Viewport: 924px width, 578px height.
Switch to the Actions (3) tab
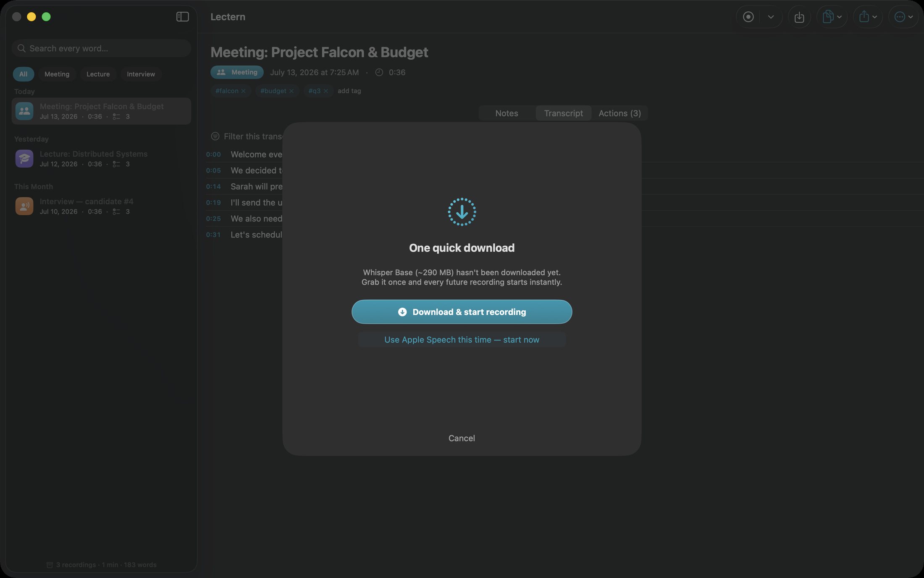[x=619, y=113]
